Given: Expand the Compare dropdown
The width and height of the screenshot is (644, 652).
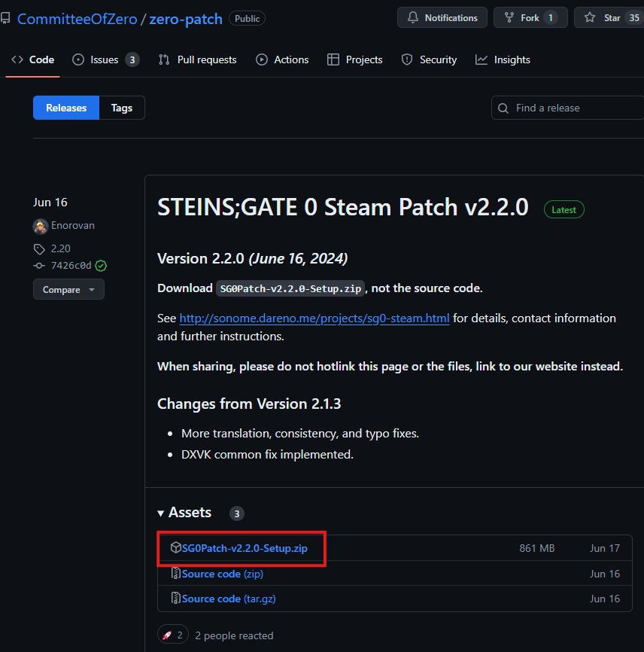Looking at the screenshot, I should 68,289.
